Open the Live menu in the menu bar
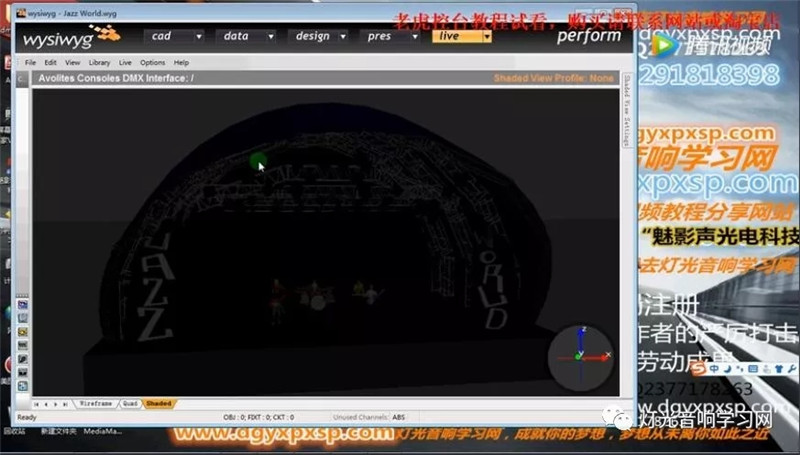The image size is (800, 455). coord(125,62)
